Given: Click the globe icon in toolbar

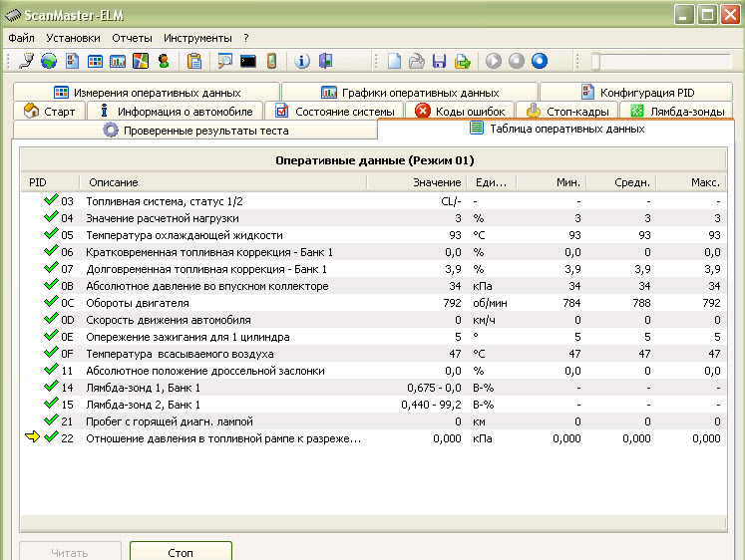Looking at the screenshot, I should (x=49, y=61).
